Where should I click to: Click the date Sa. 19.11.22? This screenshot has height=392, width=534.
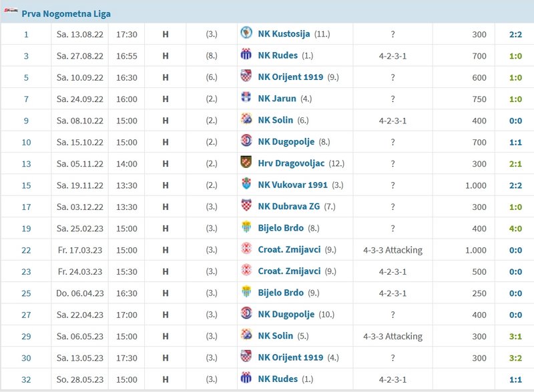80,185
